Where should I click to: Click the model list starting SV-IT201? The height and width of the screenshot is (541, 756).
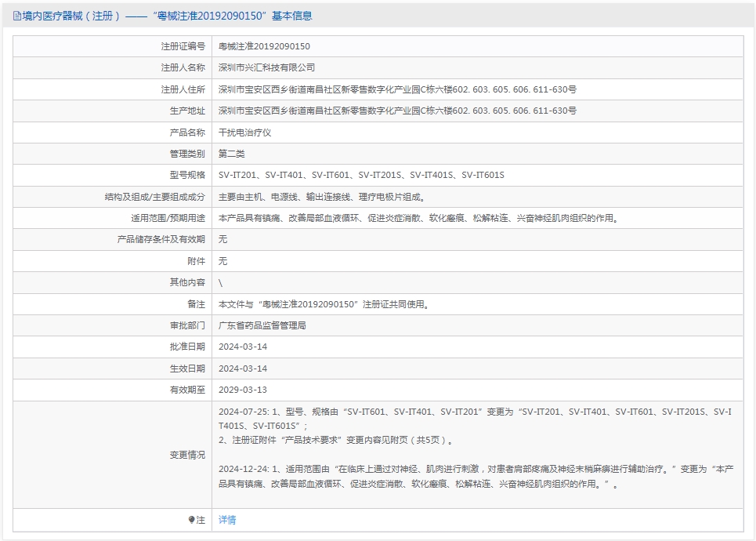(361, 175)
